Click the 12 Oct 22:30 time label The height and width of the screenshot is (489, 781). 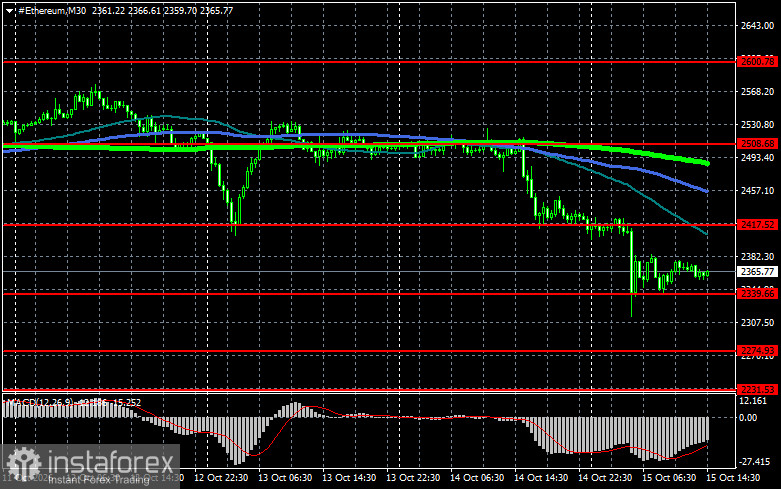[x=221, y=478]
